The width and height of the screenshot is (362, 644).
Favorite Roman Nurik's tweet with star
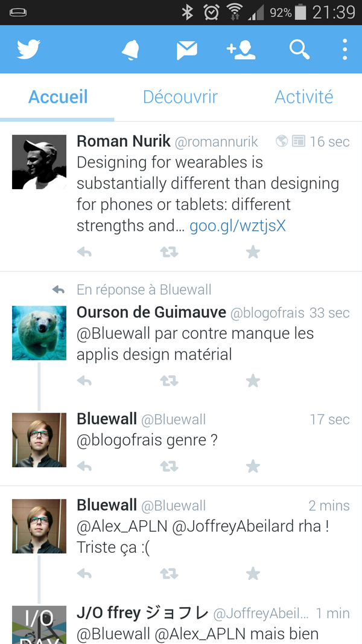253,252
